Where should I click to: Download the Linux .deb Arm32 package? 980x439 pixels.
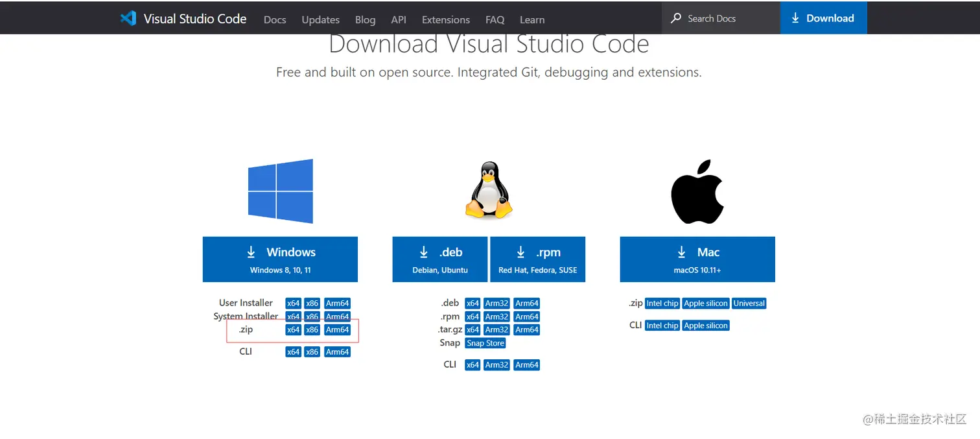(x=497, y=303)
